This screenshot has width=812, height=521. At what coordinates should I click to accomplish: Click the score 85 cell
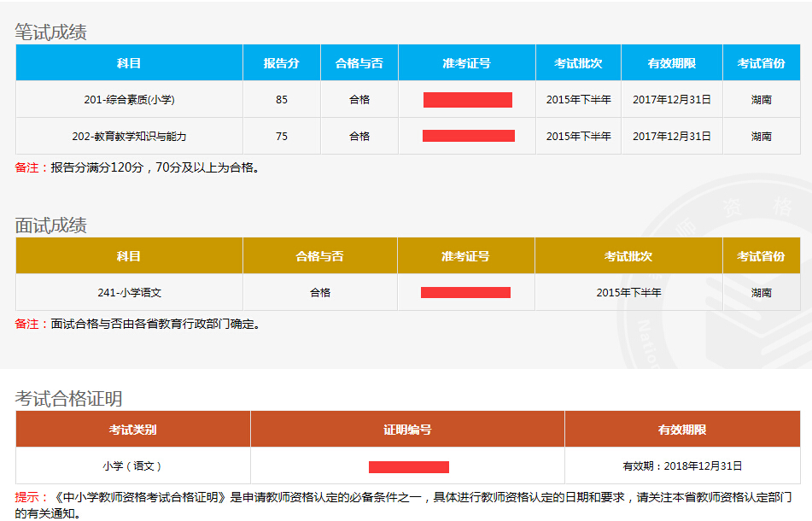click(x=281, y=100)
